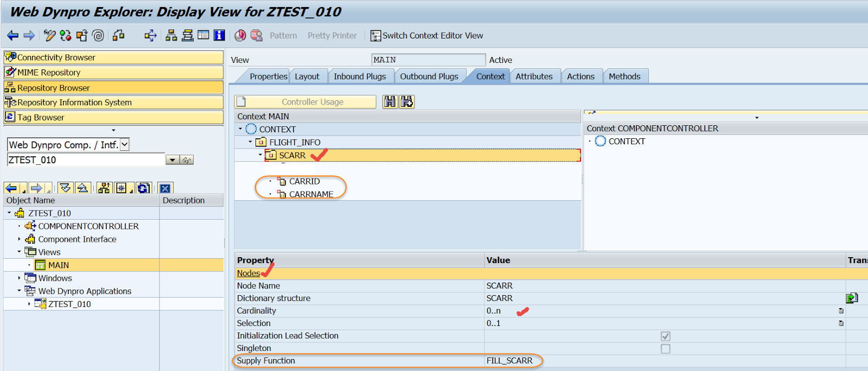Click the Active/Inactive red-green icon
This screenshot has height=371, width=868.
pos(66,36)
